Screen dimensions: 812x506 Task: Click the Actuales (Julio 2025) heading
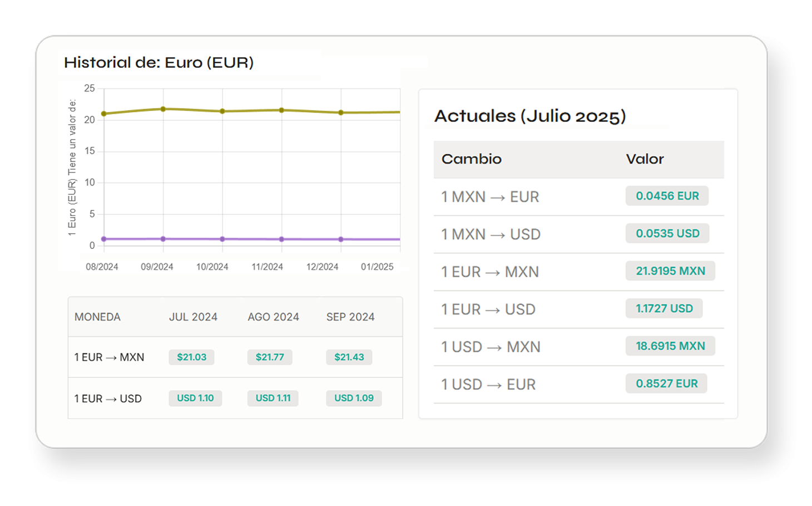pyautogui.click(x=530, y=116)
